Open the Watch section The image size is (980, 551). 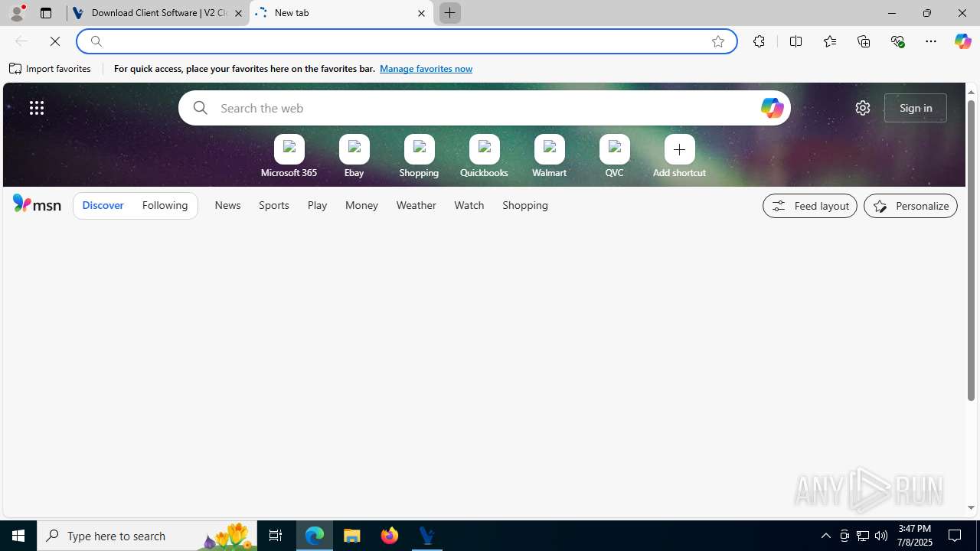point(469,205)
